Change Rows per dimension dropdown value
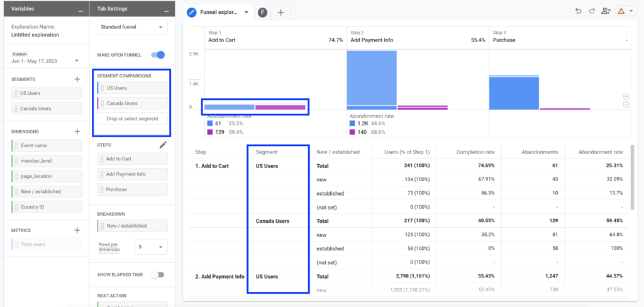644x307 pixels. point(151,248)
